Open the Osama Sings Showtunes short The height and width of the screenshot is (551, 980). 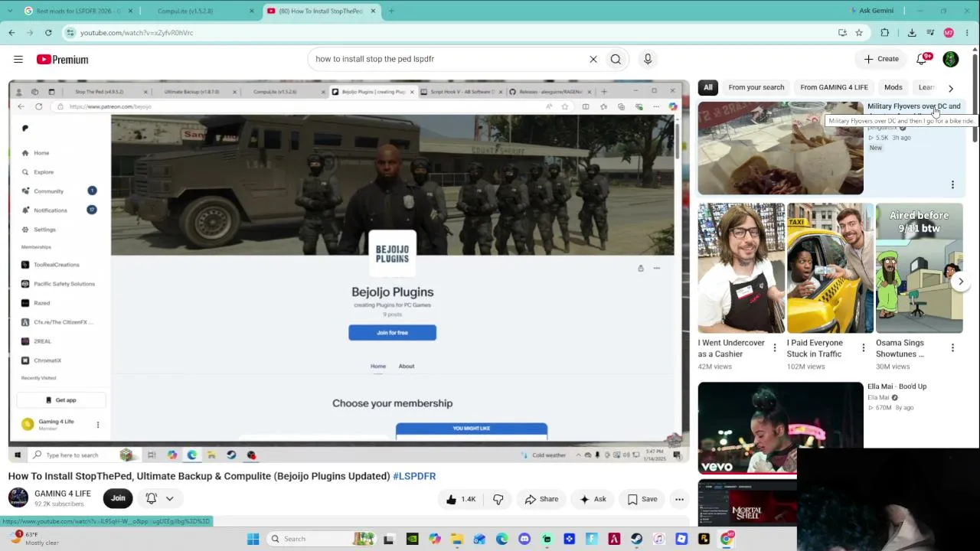click(x=919, y=269)
